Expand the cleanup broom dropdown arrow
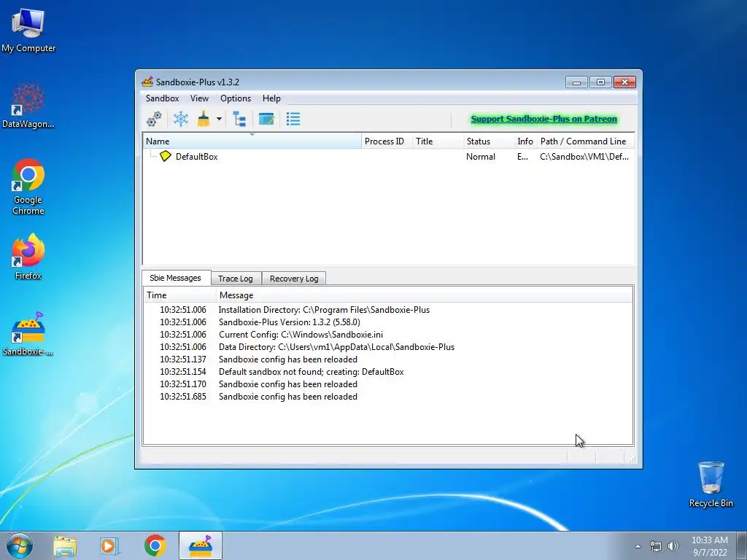This screenshot has height=560, width=747. click(219, 119)
